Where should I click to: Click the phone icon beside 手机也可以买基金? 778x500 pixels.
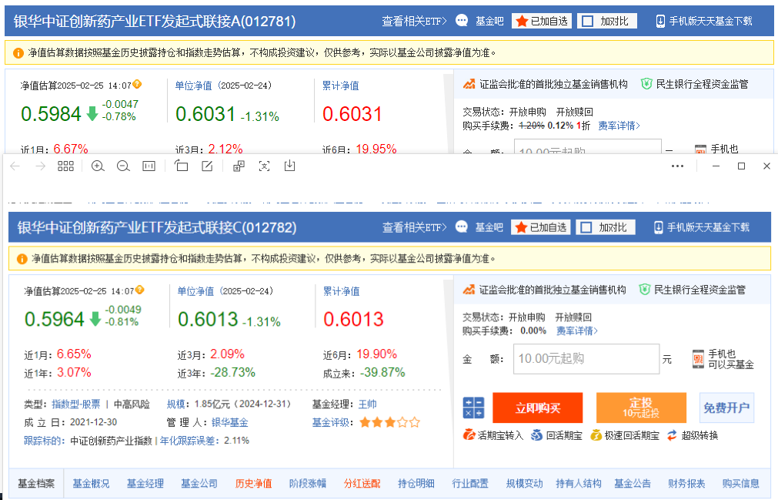[698, 359]
